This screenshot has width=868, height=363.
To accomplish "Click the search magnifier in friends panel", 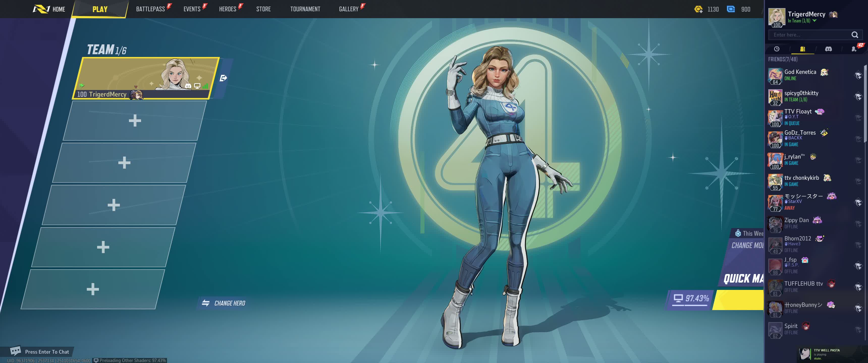I will tap(855, 35).
